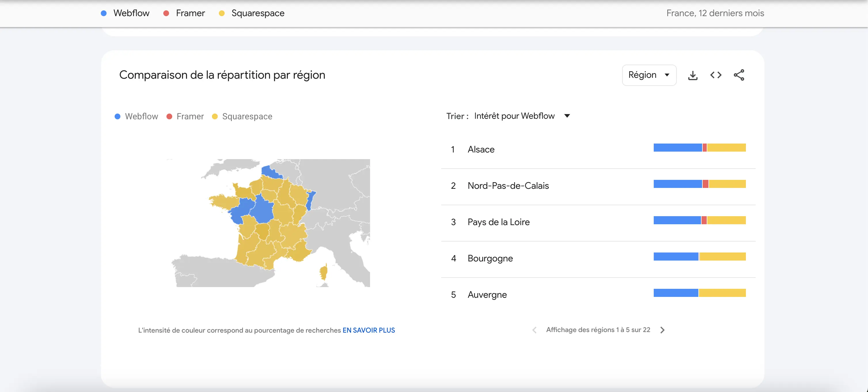Click the Affichage des régions 1 à 5 text

point(598,330)
